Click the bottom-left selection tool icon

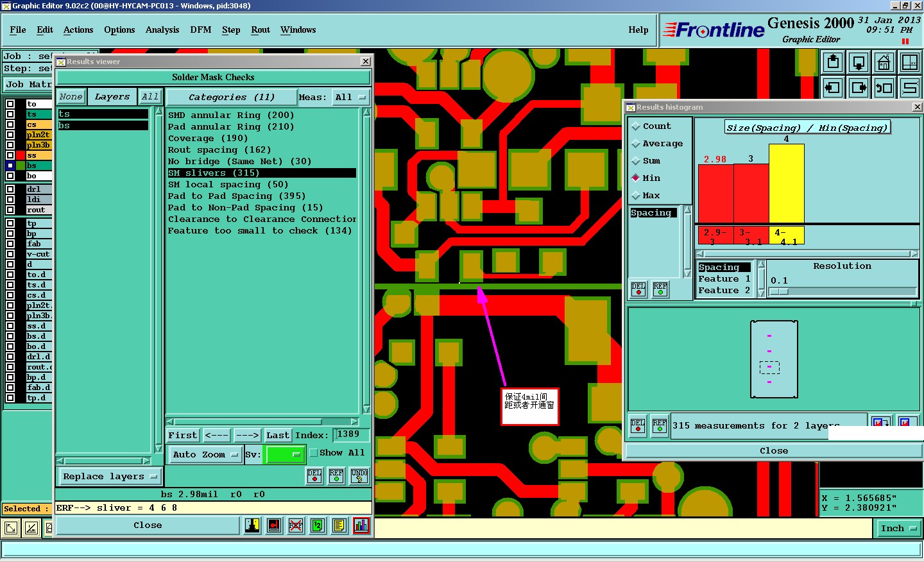tap(11, 529)
